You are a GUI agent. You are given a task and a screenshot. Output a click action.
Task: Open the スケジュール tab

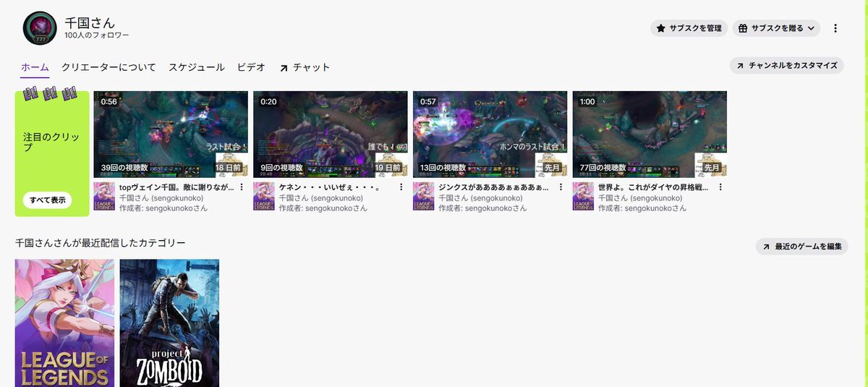pyautogui.click(x=197, y=67)
